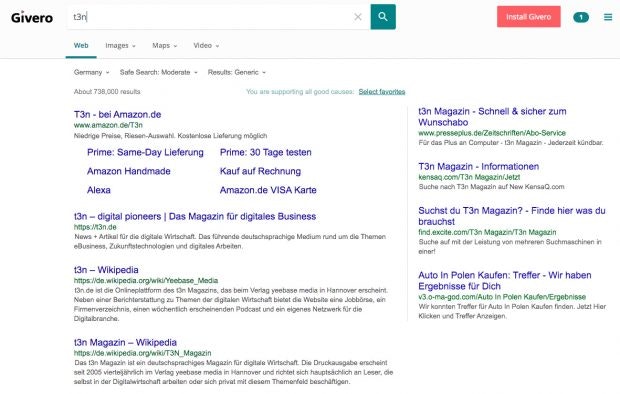Open T3n Magazin - Informationen ad
This screenshot has height=394, width=620.
point(478,167)
